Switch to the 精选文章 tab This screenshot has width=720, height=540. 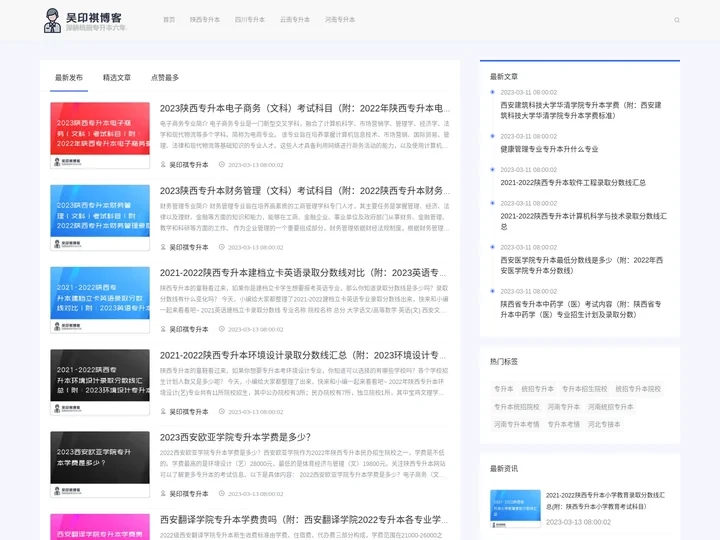click(117, 78)
